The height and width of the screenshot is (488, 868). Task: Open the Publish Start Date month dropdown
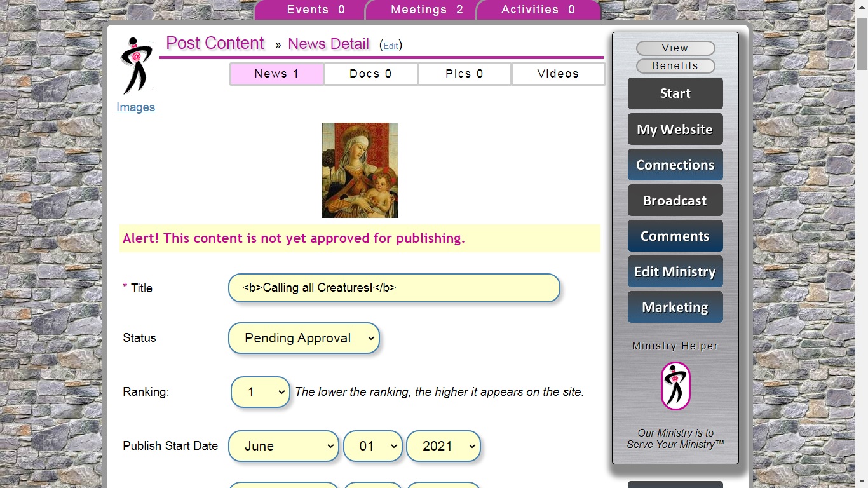(283, 446)
